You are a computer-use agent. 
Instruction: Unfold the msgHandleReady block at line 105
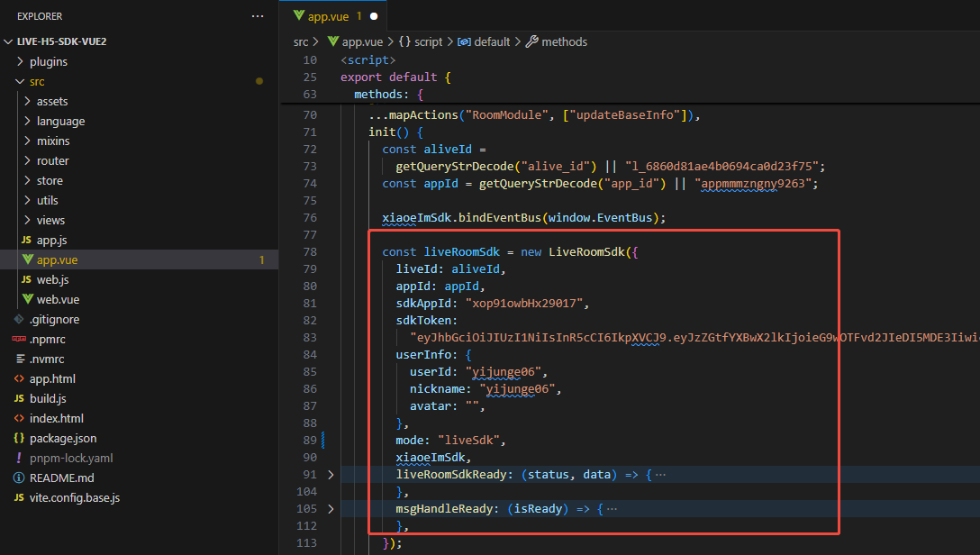331,509
